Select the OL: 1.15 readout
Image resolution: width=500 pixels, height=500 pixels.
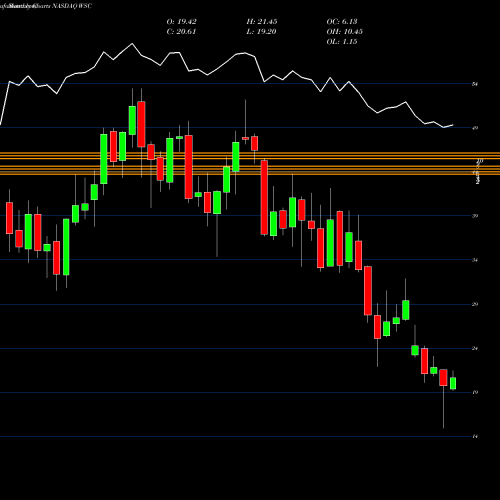coord(342,42)
